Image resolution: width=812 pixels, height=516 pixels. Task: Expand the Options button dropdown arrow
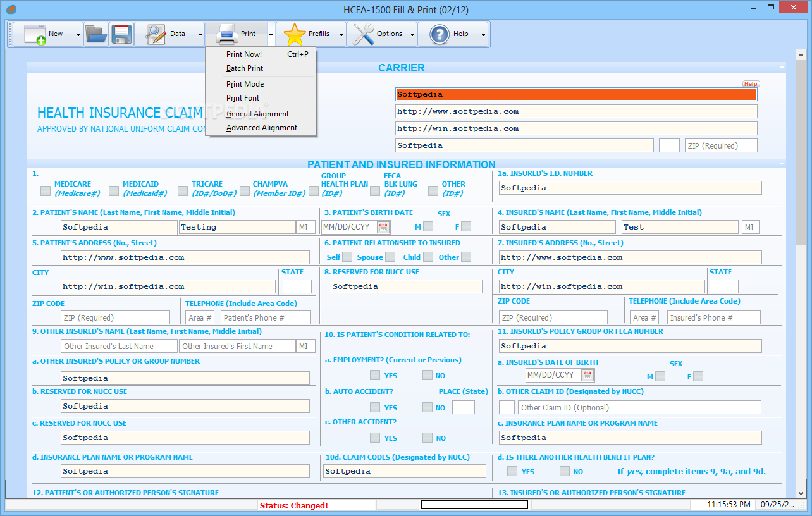pyautogui.click(x=413, y=35)
